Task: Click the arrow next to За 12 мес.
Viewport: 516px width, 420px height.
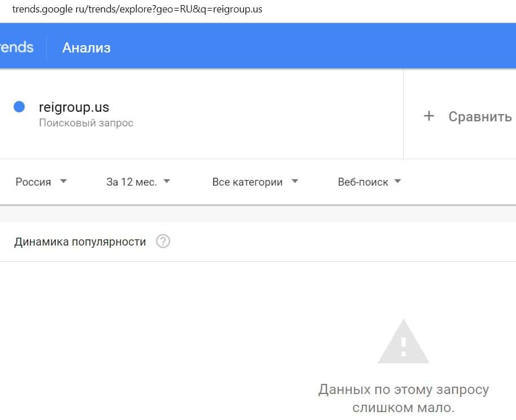Action: click(x=167, y=182)
